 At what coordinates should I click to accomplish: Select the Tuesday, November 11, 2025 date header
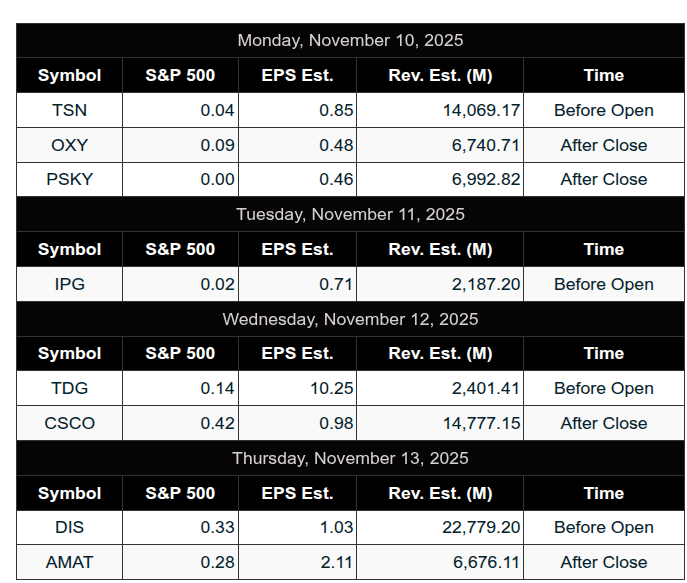coord(350,215)
